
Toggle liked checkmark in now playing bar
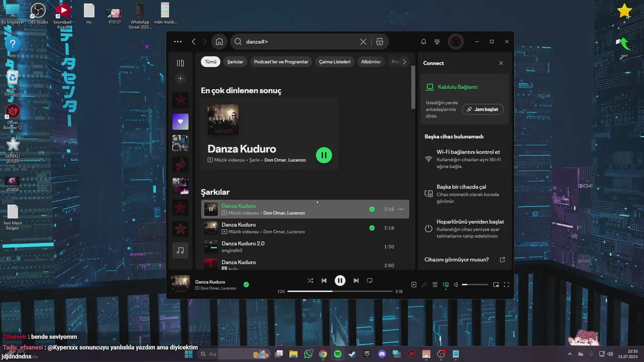pyautogui.click(x=246, y=285)
